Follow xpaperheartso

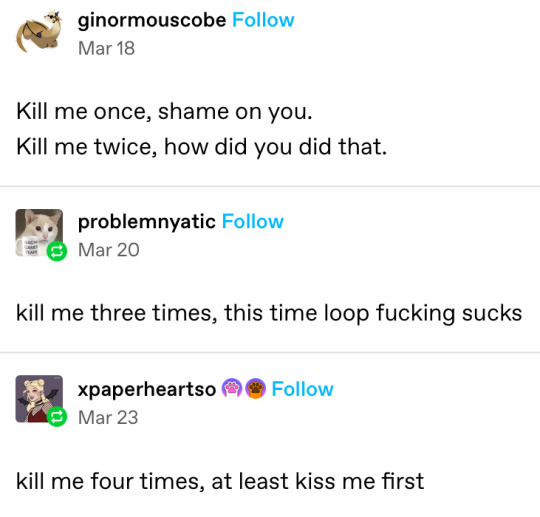pos(302,389)
